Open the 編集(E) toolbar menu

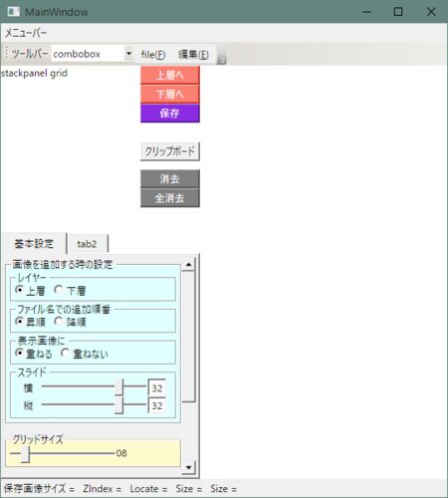193,55
